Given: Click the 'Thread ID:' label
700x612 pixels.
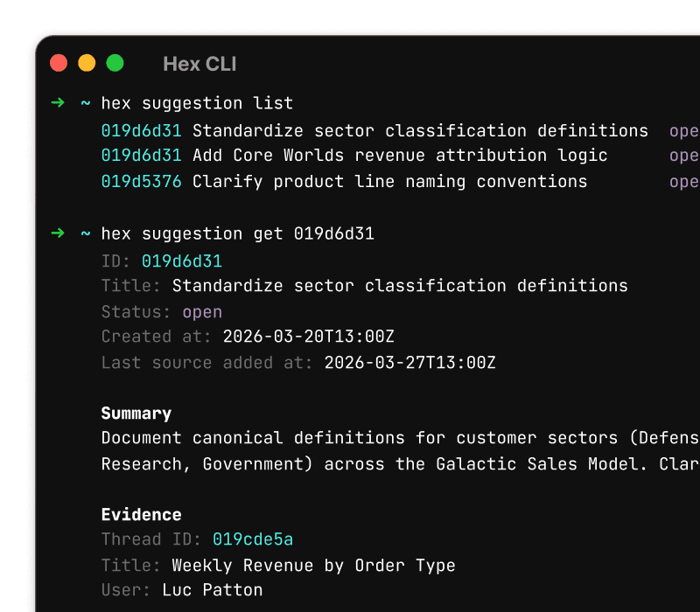Looking at the screenshot, I should (x=151, y=539).
